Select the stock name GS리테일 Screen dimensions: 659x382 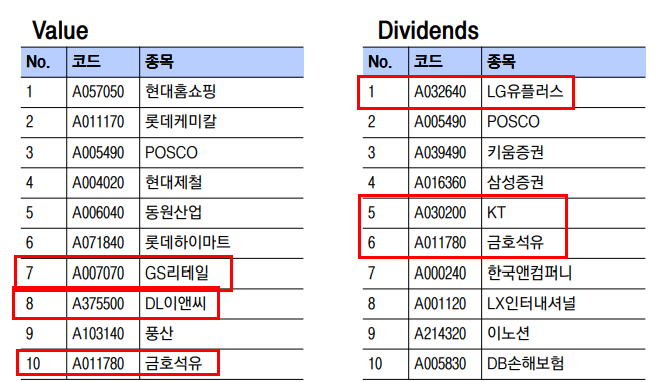click(177, 273)
